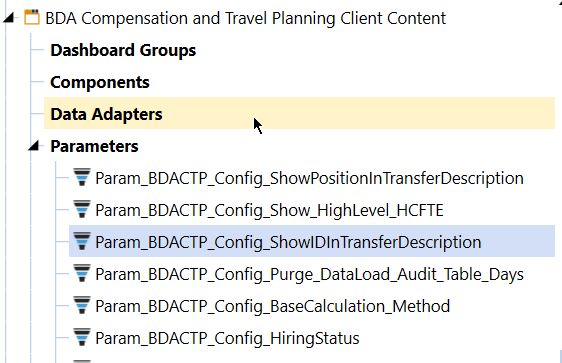Select Param_BDACTP_Config_Show_HighLevel_HCFTE entry
The height and width of the screenshot is (363, 562).
(x=269, y=210)
